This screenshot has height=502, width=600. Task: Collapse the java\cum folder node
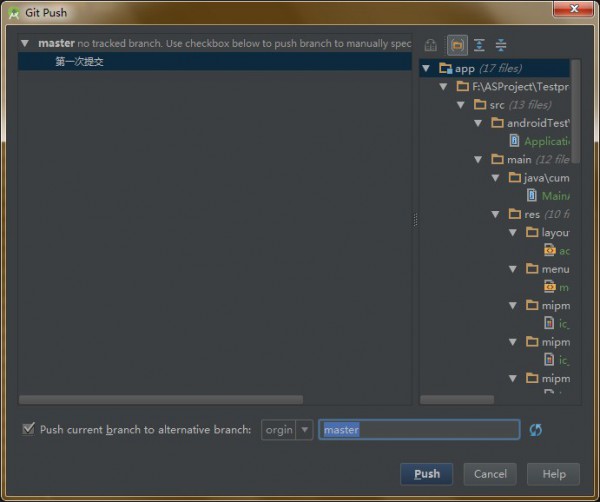495,178
